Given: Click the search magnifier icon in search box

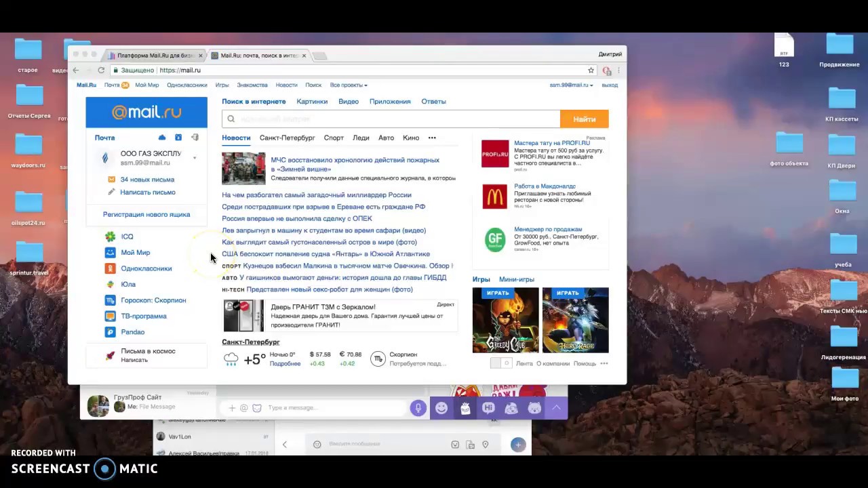Looking at the screenshot, I should (231, 119).
